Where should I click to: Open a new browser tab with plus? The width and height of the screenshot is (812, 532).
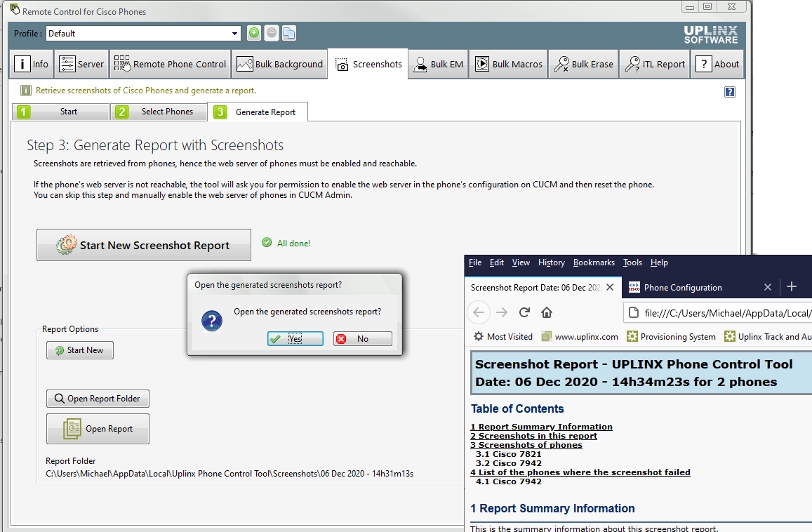pos(791,286)
